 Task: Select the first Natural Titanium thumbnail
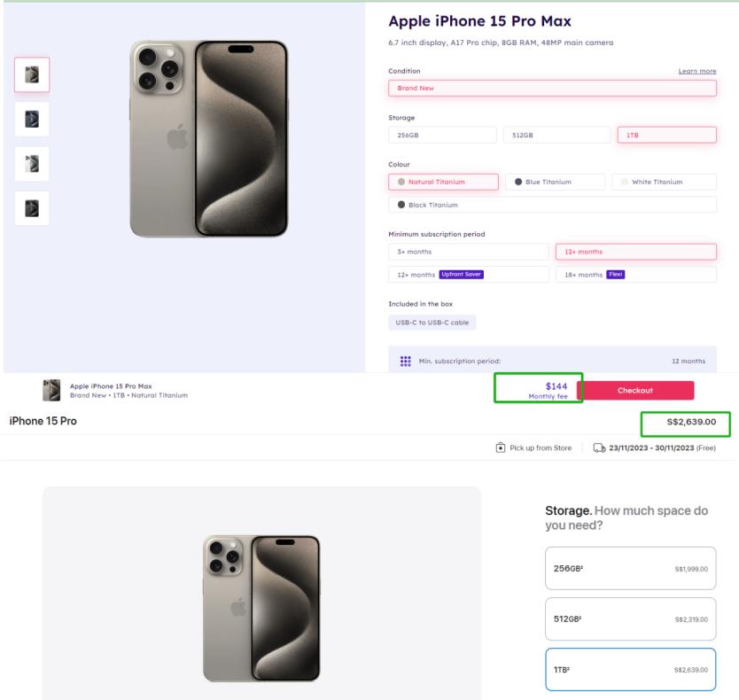(x=32, y=74)
